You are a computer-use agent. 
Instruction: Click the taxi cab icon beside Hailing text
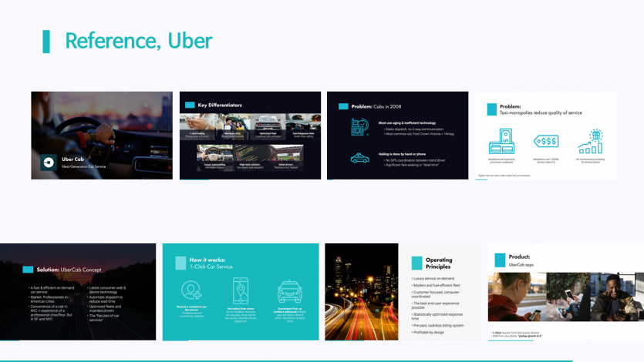coord(359,158)
